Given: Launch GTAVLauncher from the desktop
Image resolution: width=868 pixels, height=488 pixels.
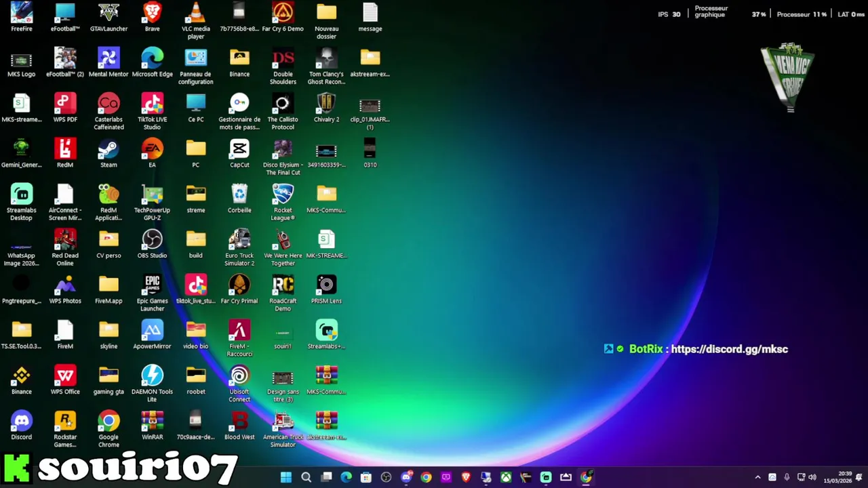Looking at the screenshot, I should [x=108, y=17].
